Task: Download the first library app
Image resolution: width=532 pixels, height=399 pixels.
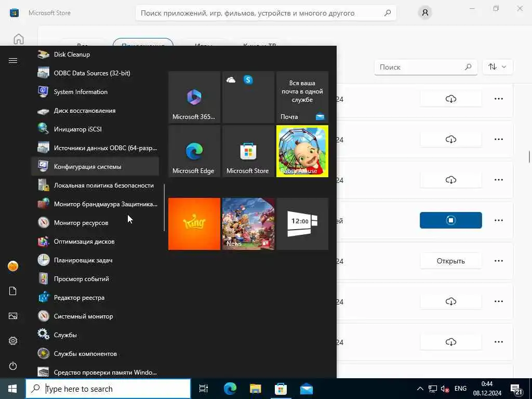Action: 450,99
